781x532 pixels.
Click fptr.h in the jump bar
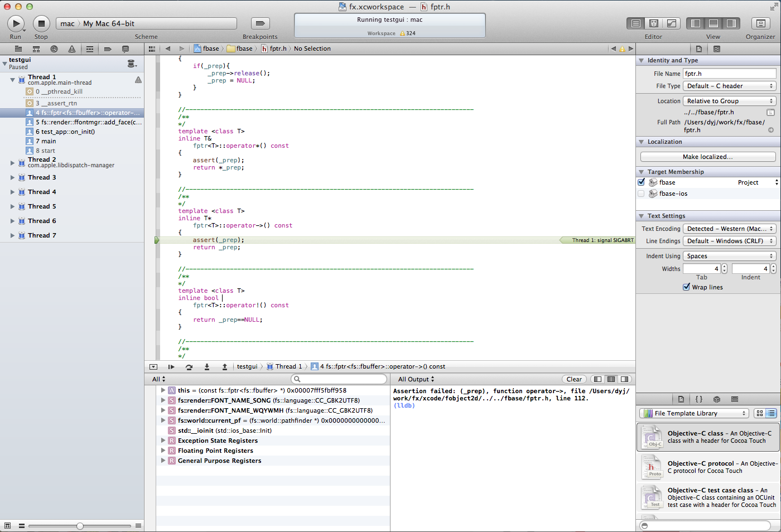click(277, 49)
